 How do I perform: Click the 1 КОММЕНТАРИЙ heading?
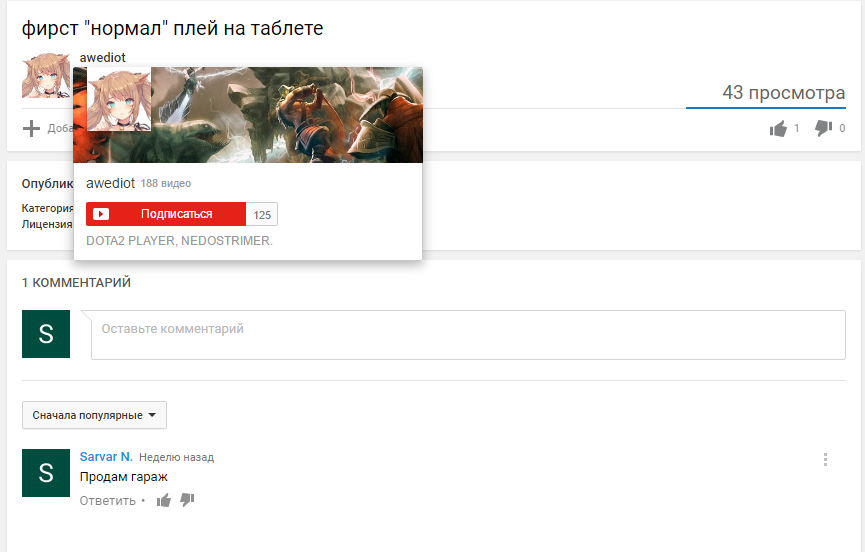76,282
